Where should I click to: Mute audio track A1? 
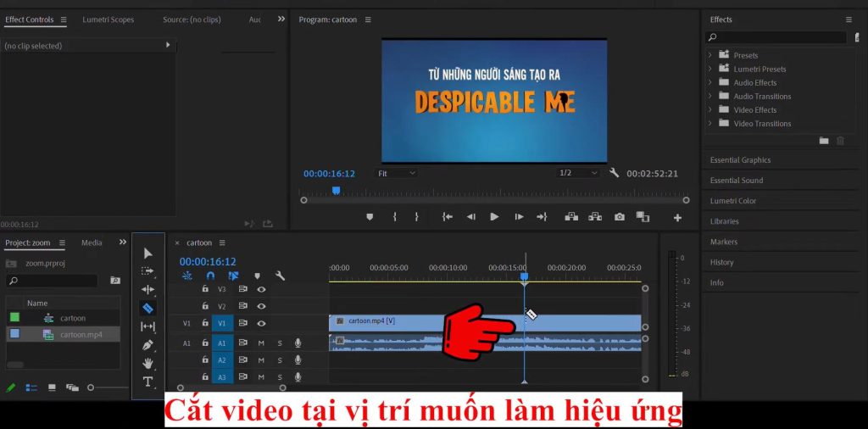[261, 343]
